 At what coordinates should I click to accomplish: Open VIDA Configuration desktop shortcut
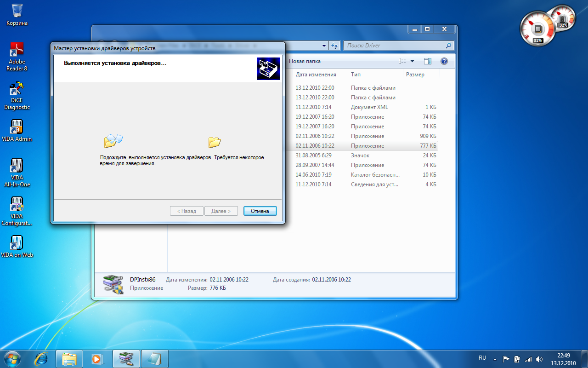(x=17, y=211)
